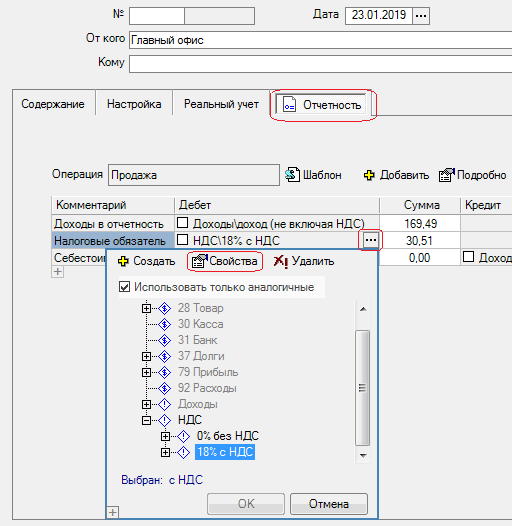The height and width of the screenshot is (526, 512).
Task: Expand the 28 Товар tree node
Action: [146, 308]
